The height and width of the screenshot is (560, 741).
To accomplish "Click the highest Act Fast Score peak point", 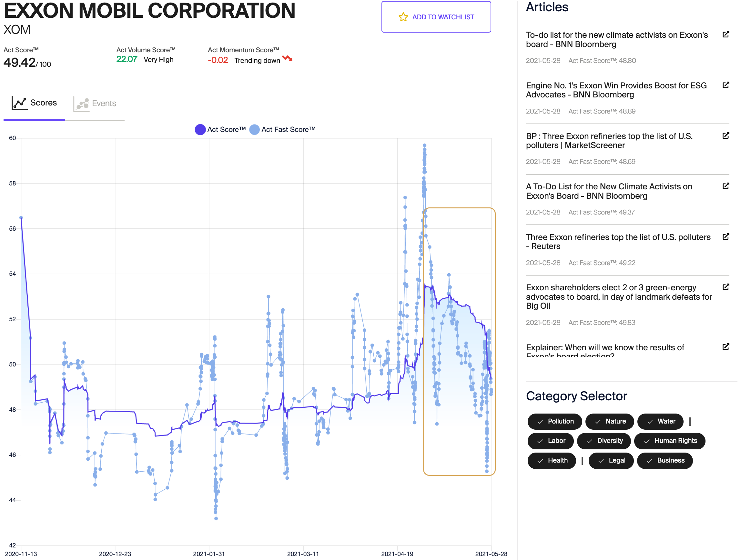I will (424, 145).
